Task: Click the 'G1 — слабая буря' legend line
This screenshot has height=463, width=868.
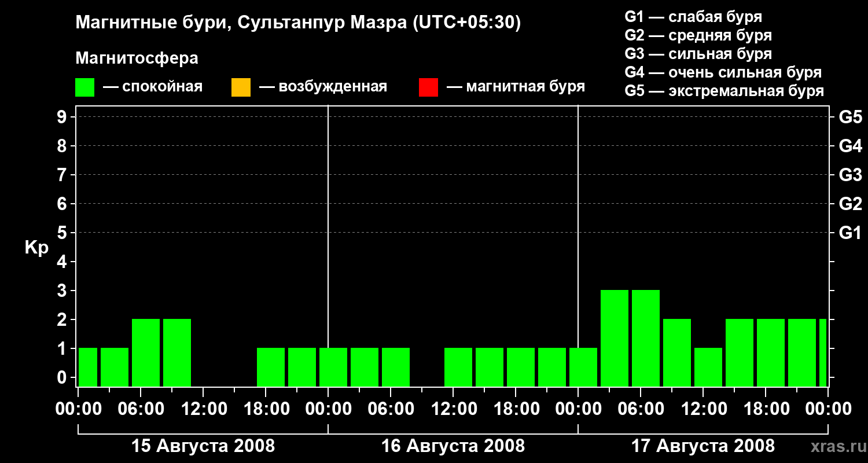Action: click(x=693, y=17)
